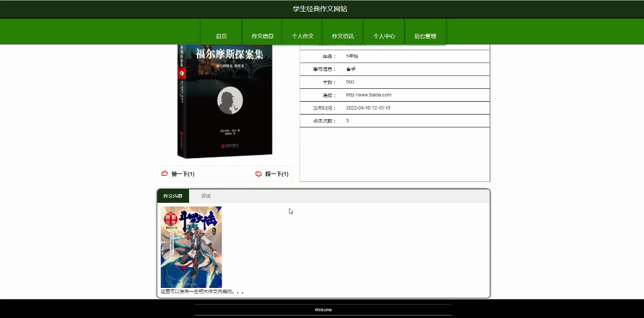Click the 字数 field label
Viewport: 644px width, 318px height.
coord(329,82)
